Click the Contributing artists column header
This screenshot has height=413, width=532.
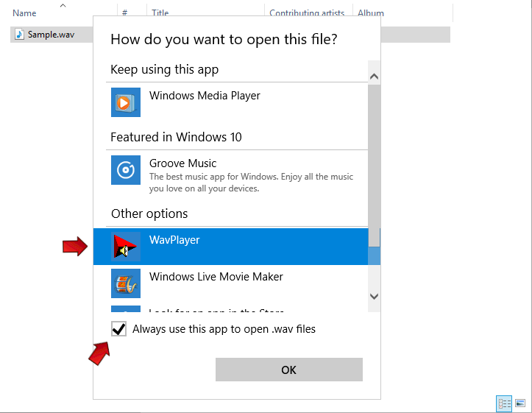pyautogui.click(x=307, y=13)
